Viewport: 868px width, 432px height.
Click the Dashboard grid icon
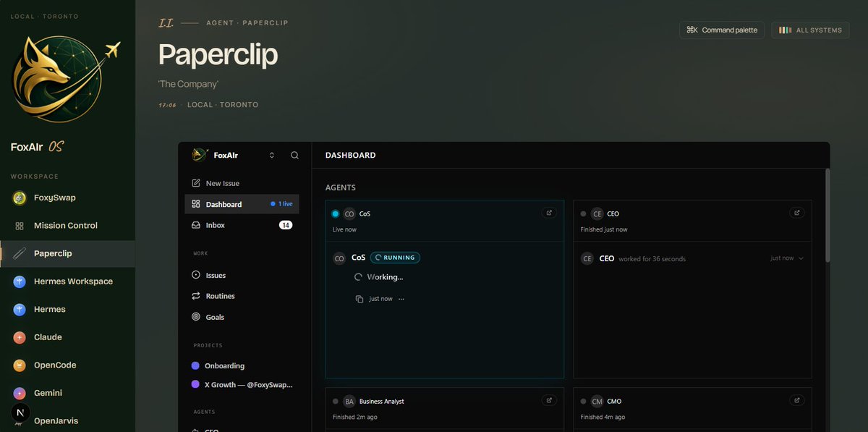coord(196,204)
